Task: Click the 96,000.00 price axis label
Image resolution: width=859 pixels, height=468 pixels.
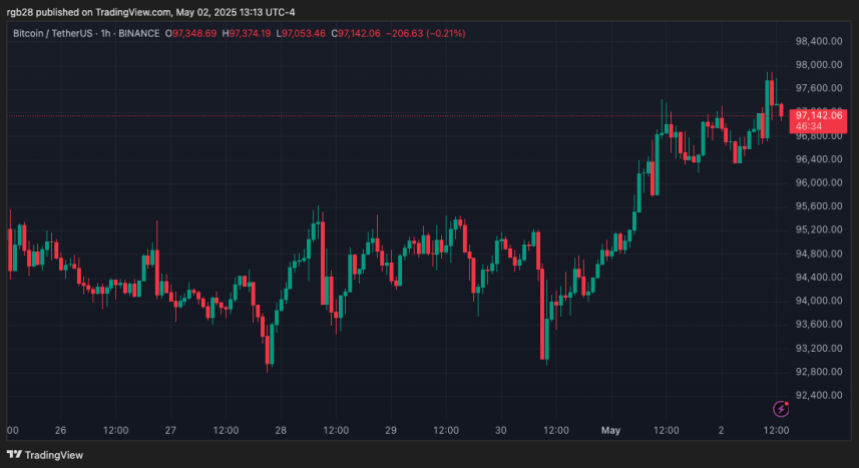Action: (x=818, y=183)
